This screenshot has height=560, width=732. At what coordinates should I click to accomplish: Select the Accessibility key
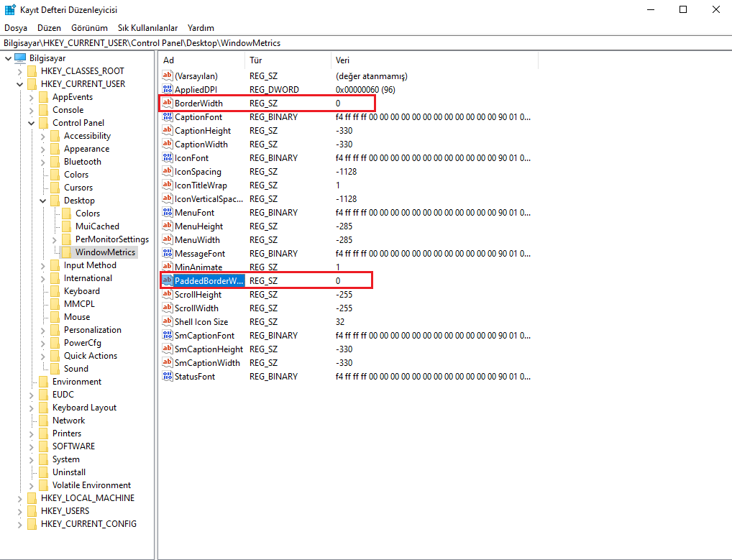click(87, 136)
